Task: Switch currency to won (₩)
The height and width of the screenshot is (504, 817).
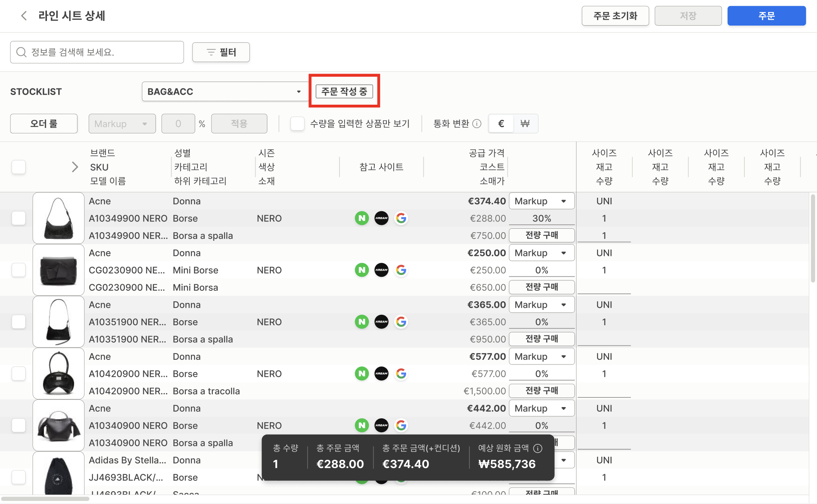Action: (x=525, y=124)
